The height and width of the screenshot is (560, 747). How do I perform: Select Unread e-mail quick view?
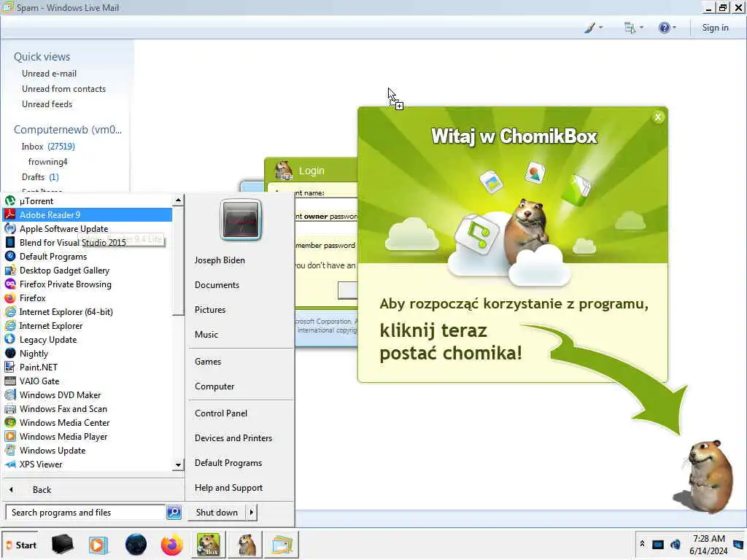pyautogui.click(x=49, y=74)
